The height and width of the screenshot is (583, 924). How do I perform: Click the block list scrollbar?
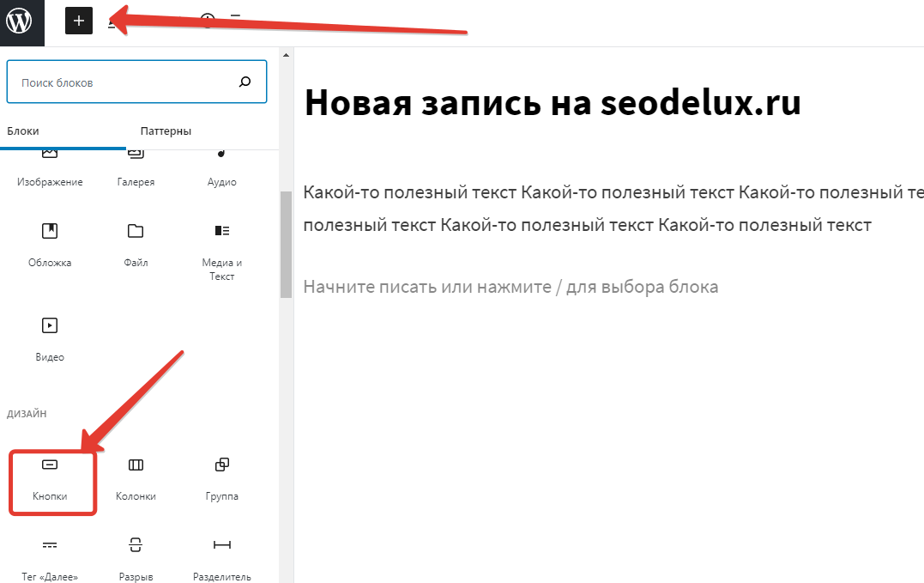[286, 243]
